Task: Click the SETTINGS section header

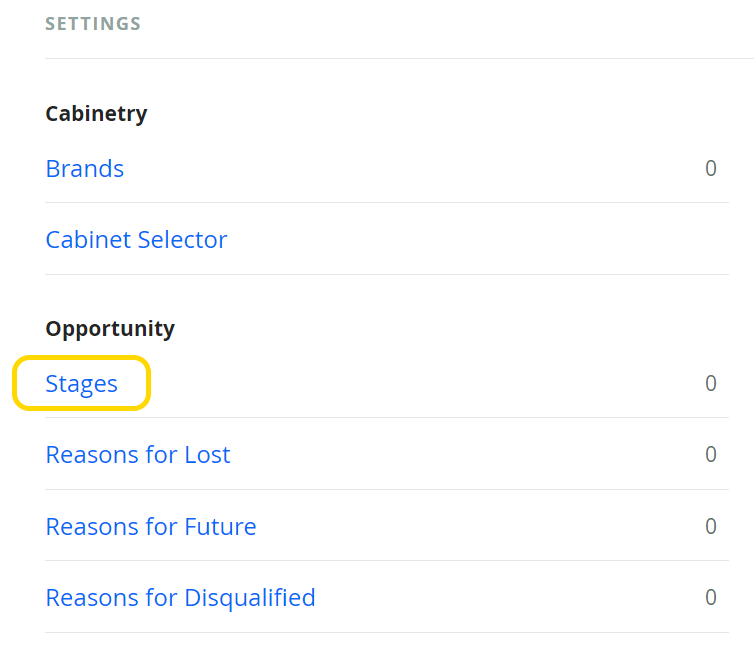Action: pyautogui.click(x=93, y=23)
